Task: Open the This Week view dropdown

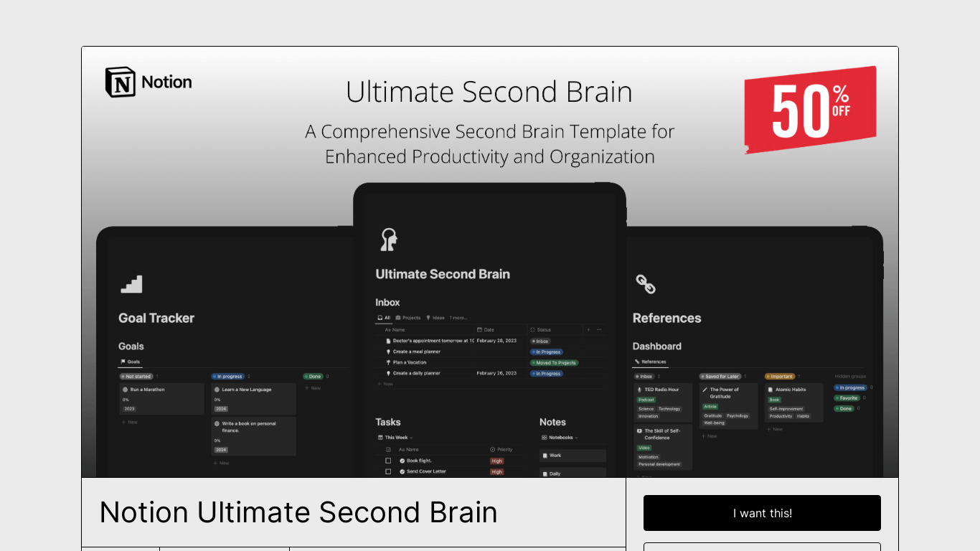Action: click(x=395, y=437)
